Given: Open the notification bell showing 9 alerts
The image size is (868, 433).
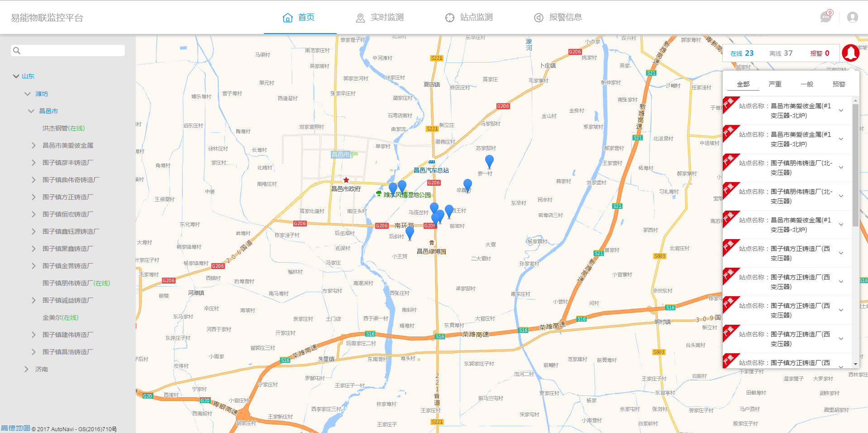Looking at the screenshot, I should (x=825, y=17).
